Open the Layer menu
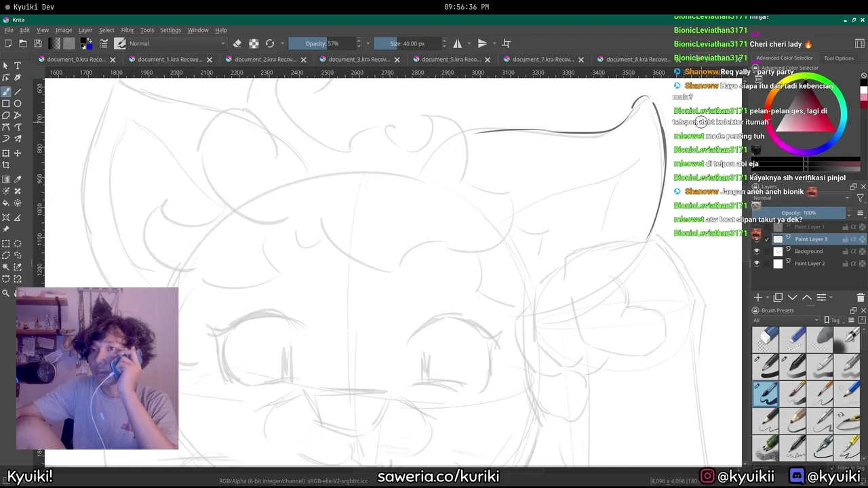868x488 pixels. tap(85, 30)
